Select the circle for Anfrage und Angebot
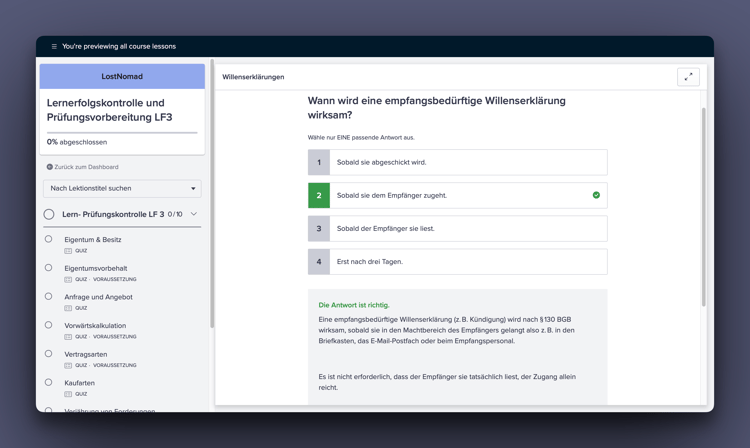The height and width of the screenshot is (448, 750). 48,296
